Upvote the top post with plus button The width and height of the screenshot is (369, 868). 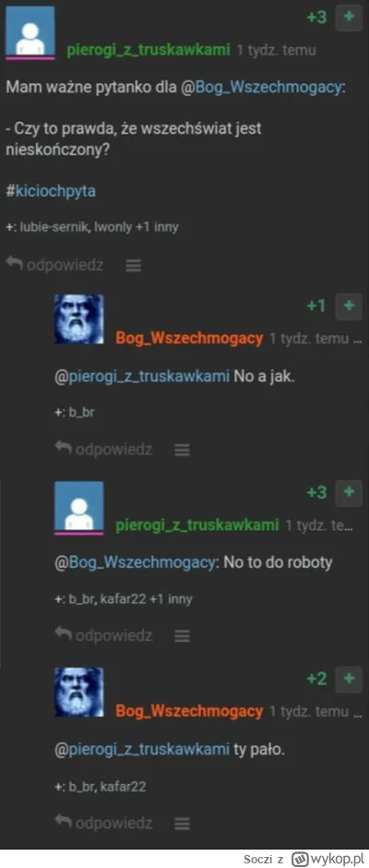(349, 18)
